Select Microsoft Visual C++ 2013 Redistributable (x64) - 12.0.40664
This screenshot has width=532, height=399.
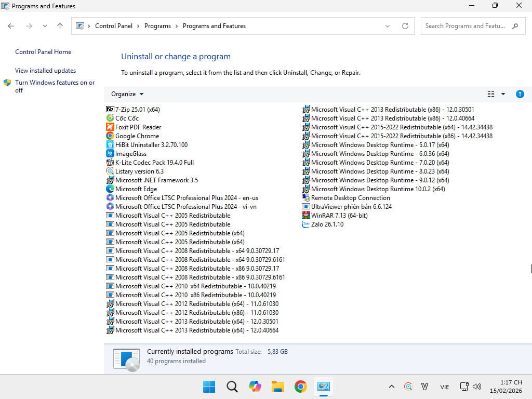click(x=192, y=330)
